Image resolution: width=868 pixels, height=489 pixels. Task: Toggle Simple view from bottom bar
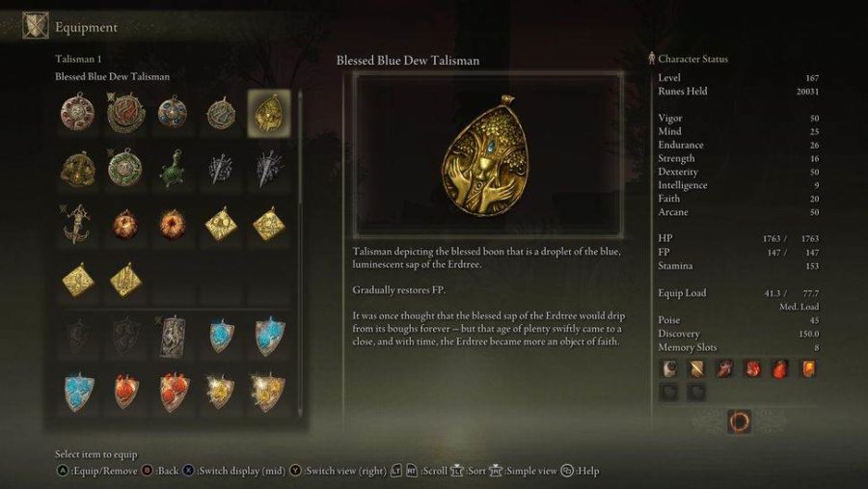[x=523, y=471]
